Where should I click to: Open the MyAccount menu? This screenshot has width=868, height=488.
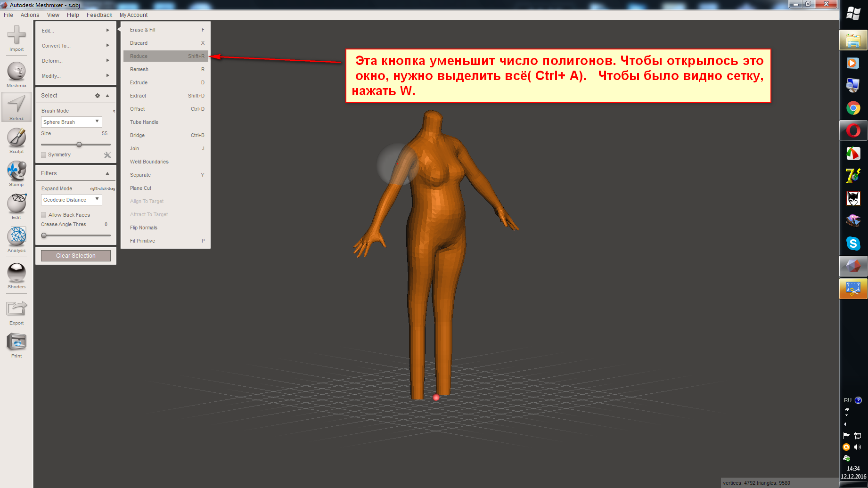(x=133, y=15)
